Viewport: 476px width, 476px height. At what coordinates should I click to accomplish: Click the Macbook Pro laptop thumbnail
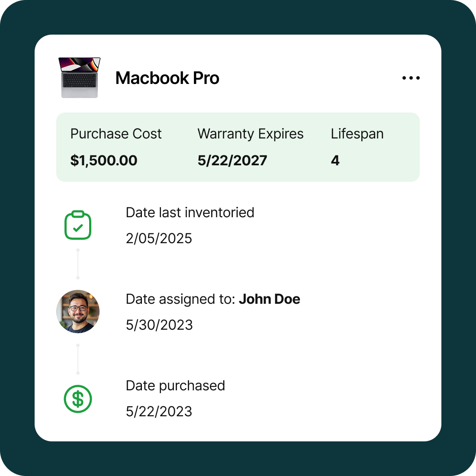[79, 77]
